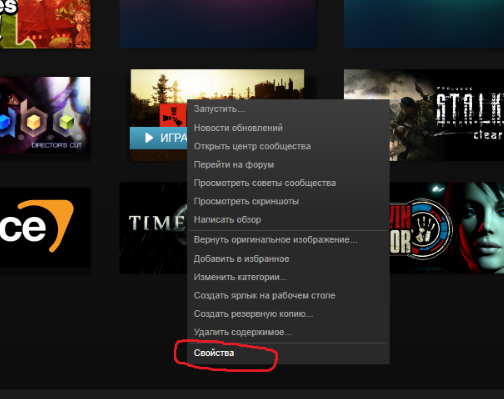
Task: Open Свойства in the context menu
Action: click(x=289, y=353)
